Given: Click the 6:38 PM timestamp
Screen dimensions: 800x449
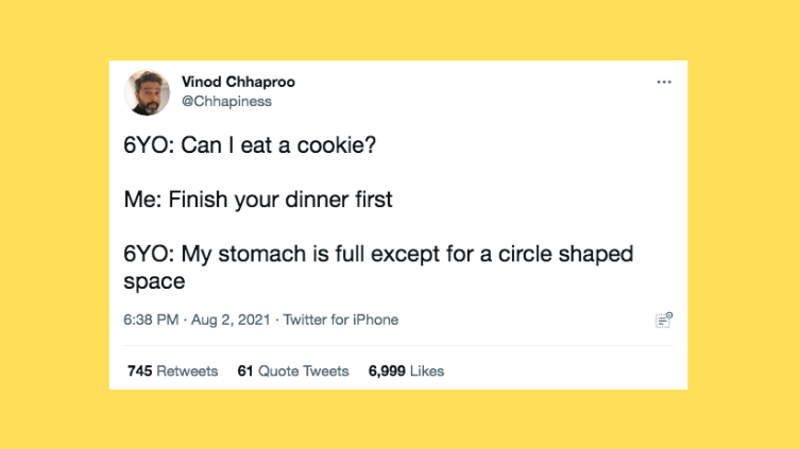Looking at the screenshot, I should tap(151, 320).
